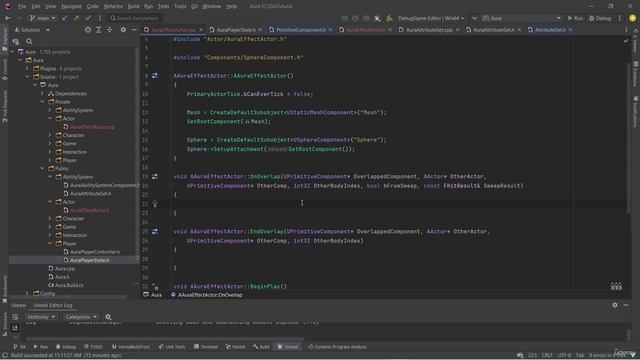Switch to the Unreal Editor Log tab
Image resolution: width=640 pixels, height=360 pixels.
pos(53,305)
